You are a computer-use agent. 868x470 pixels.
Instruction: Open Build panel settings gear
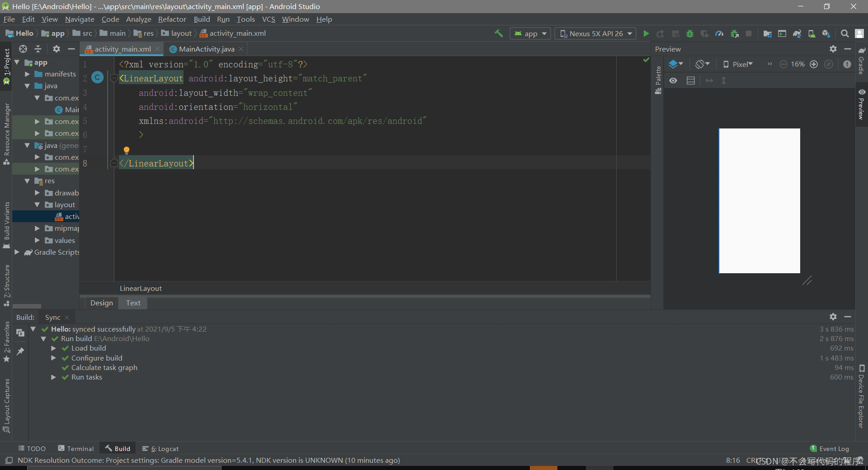pyautogui.click(x=833, y=317)
